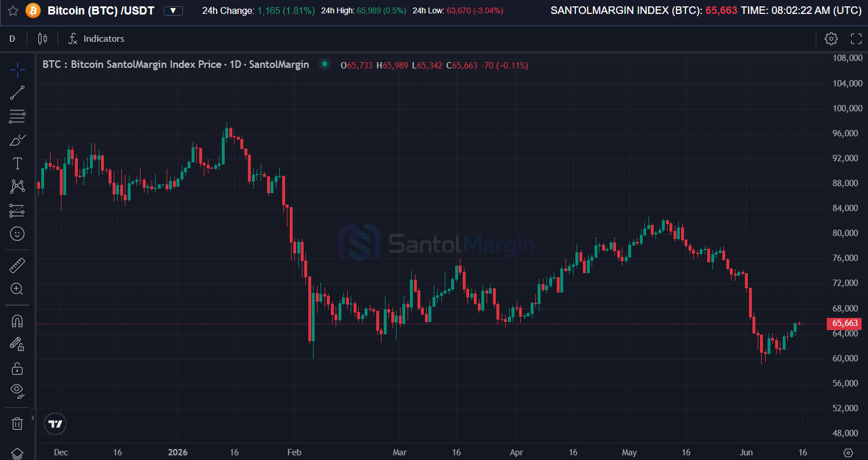Open the object tree layers icon
This screenshot has height=460, width=868.
pyautogui.click(x=17, y=453)
